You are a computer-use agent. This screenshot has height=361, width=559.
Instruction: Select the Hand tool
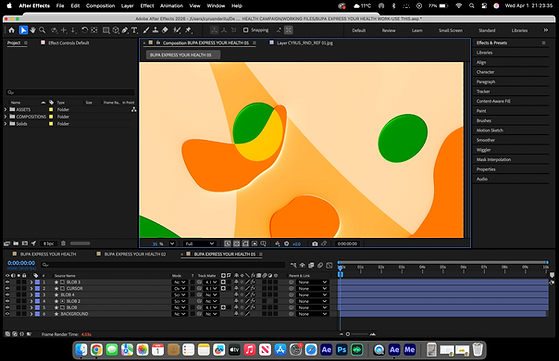coord(33,30)
